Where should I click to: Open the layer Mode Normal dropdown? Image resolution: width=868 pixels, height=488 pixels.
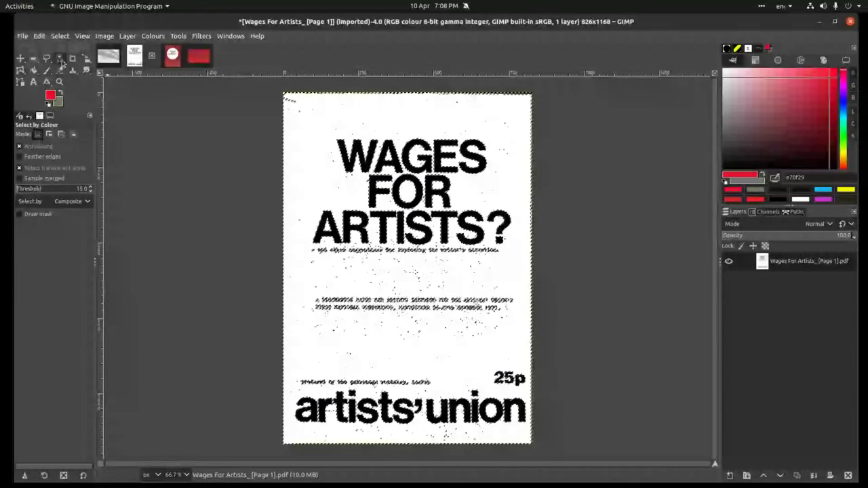tap(819, 224)
